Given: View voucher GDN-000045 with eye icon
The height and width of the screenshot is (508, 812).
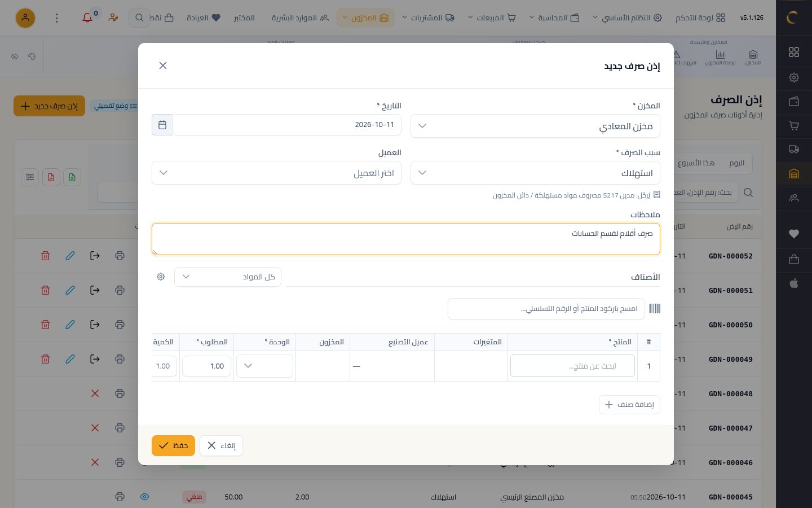Looking at the screenshot, I should [x=144, y=497].
